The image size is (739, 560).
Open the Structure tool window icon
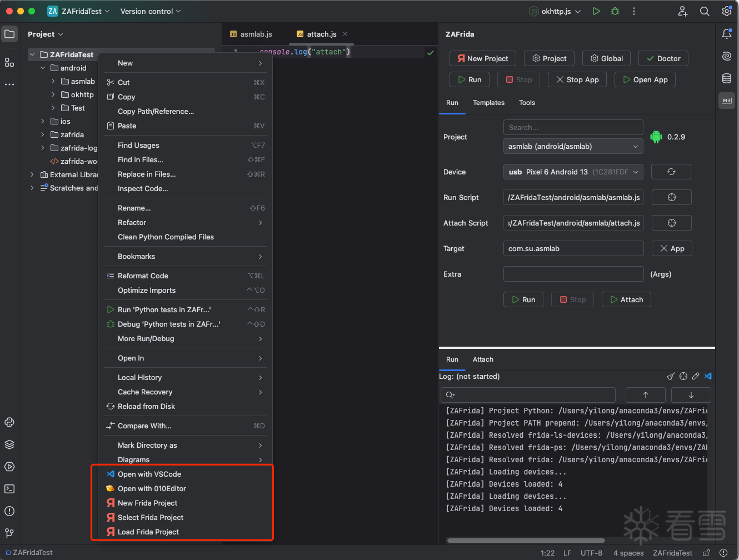click(9, 62)
